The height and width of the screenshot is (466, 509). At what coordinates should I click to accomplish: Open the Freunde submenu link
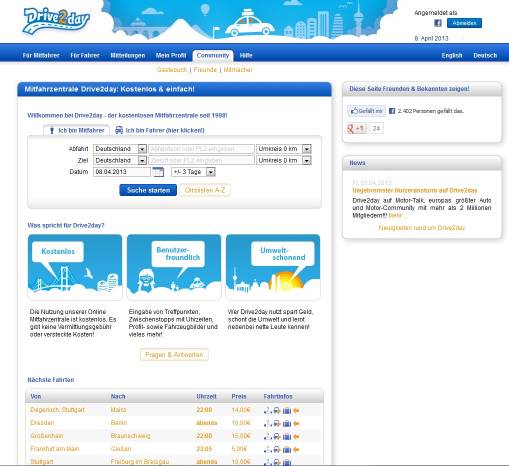coord(205,70)
